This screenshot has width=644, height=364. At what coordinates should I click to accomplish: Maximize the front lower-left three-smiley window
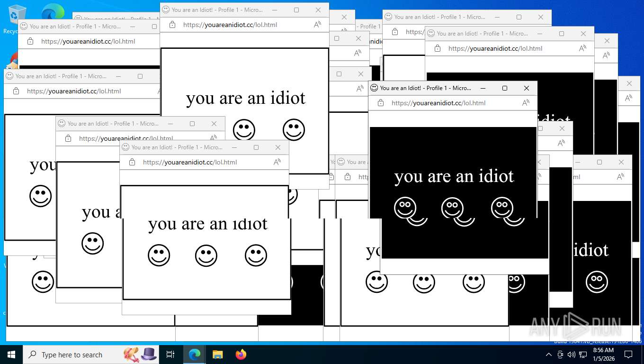pos(256,147)
